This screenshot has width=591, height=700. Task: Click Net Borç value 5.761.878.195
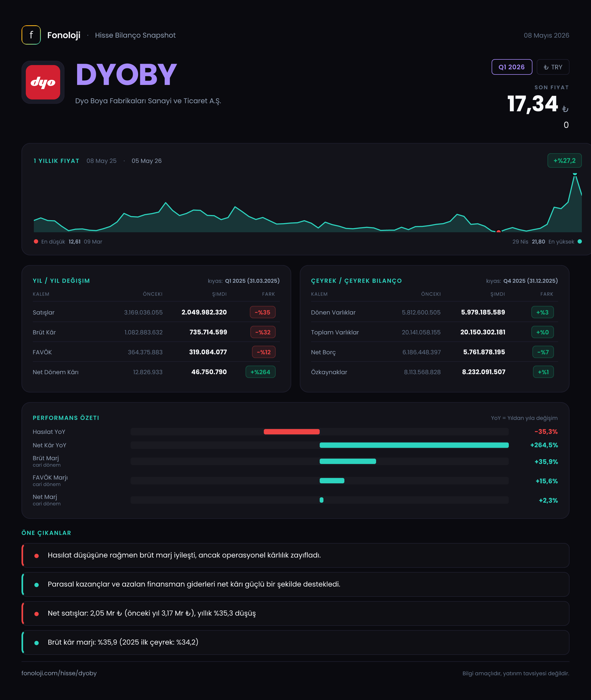484,352
